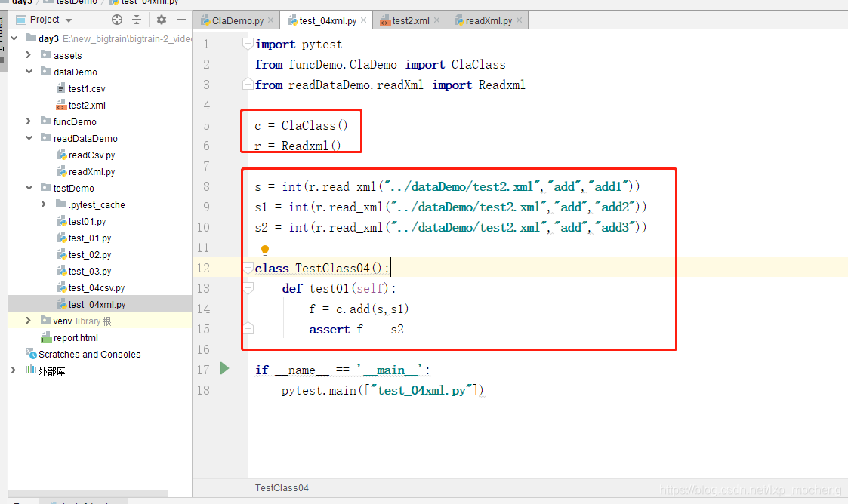Toggle code folding for the import block at line 1
The width and height of the screenshot is (848, 504).
tap(248, 45)
